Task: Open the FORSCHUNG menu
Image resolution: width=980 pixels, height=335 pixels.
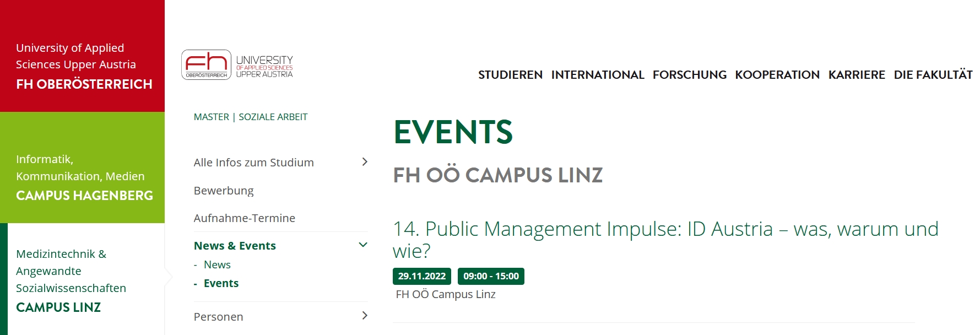Action: [x=690, y=74]
